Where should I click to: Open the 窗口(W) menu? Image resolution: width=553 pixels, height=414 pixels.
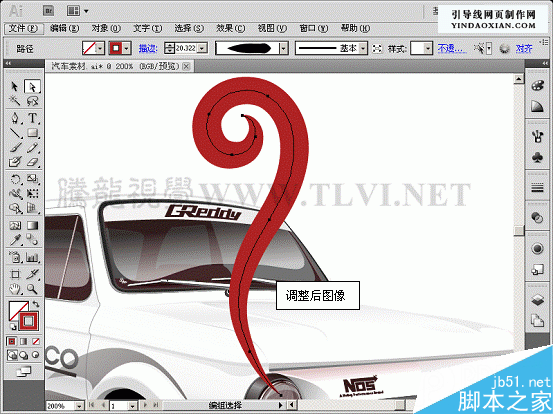tap(314, 28)
